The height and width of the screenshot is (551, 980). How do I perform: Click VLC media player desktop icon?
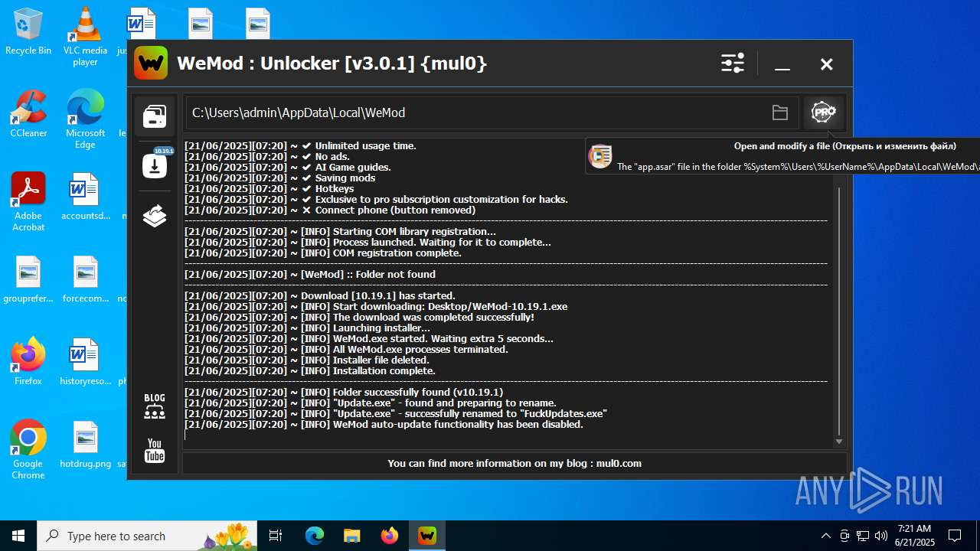pyautogui.click(x=85, y=37)
